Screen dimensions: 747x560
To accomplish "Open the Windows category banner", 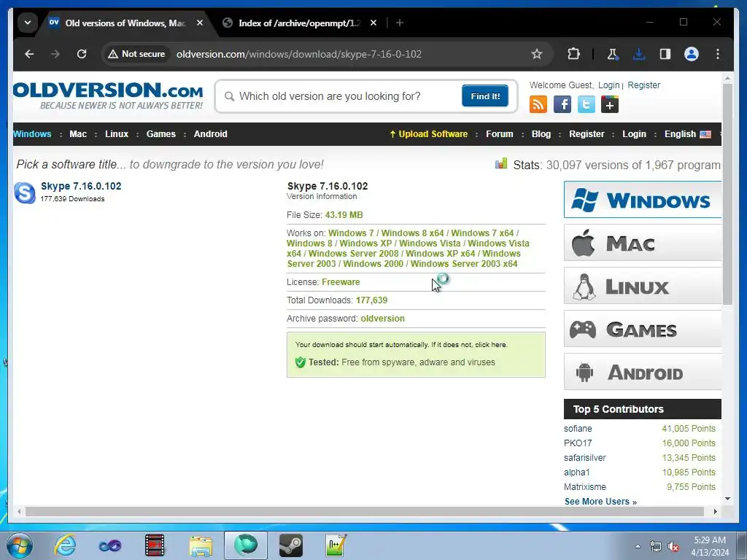I will (x=642, y=200).
